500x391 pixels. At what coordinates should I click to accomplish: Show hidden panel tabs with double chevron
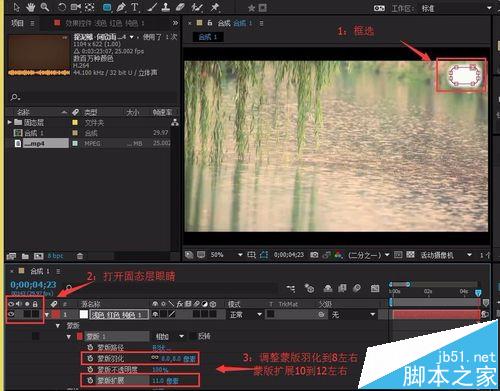[x=175, y=23]
